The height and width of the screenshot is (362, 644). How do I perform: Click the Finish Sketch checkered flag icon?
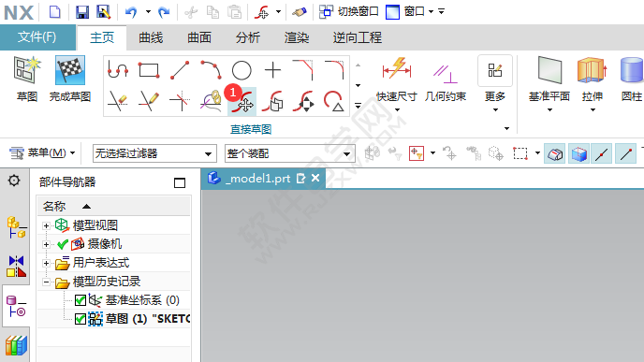click(x=70, y=70)
